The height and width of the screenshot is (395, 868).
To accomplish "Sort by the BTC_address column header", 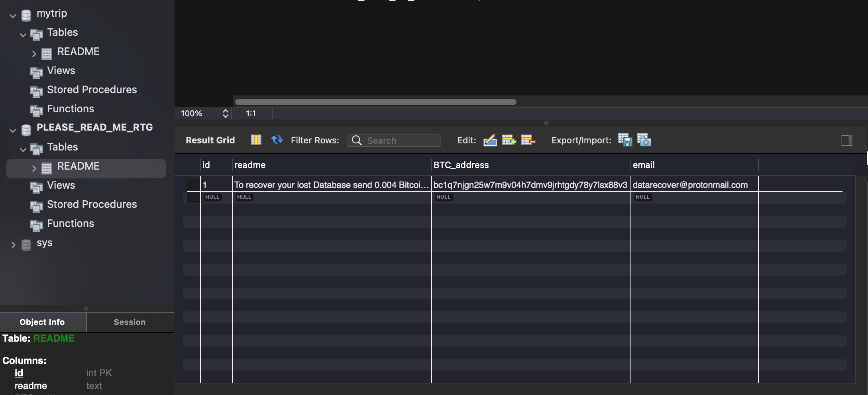I will point(461,165).
